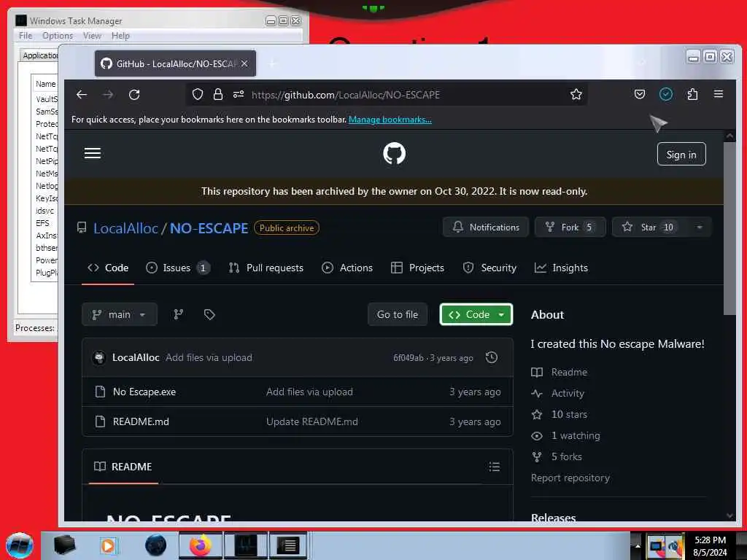This screenshot has height=560, width=747.
Task: Open the Projects tab
Action: 417,268
